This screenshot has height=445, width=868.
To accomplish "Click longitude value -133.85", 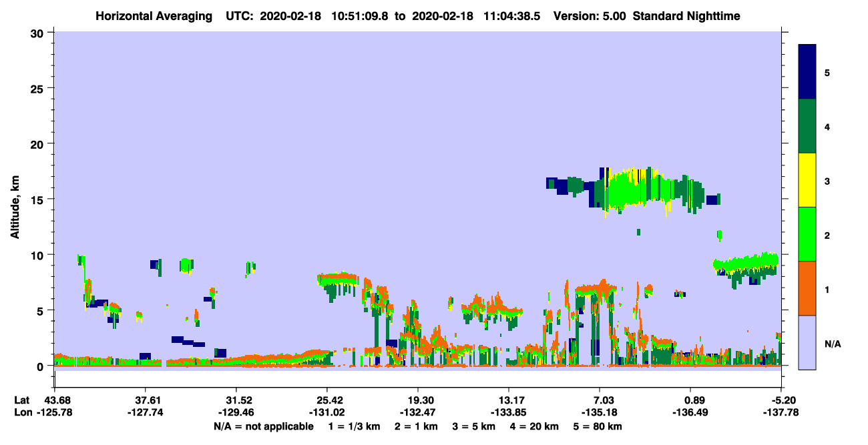I will (509, 412).
